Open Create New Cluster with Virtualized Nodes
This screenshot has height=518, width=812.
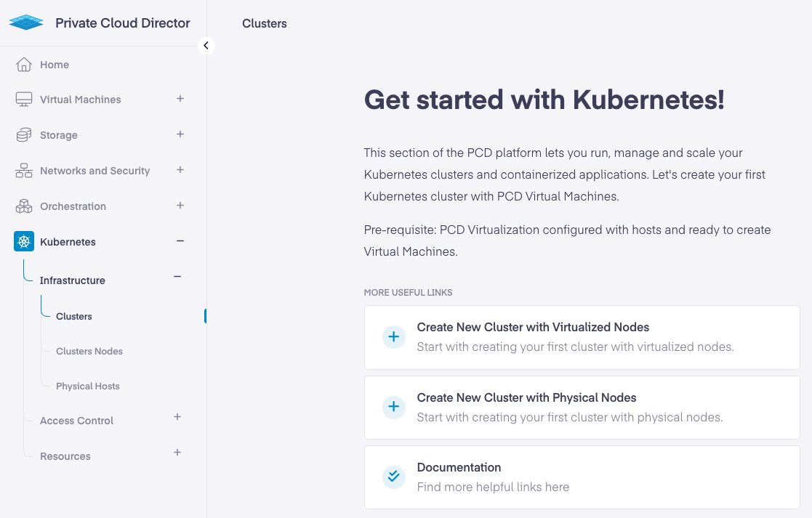pyautogui.click(x=533, y=328)
